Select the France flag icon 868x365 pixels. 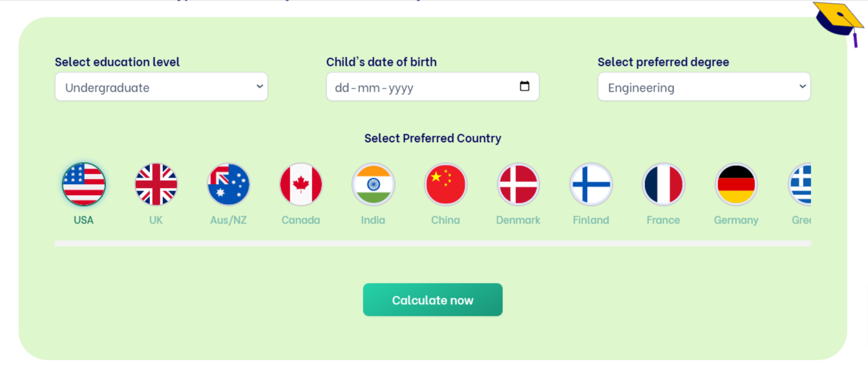tap(663, 185)
